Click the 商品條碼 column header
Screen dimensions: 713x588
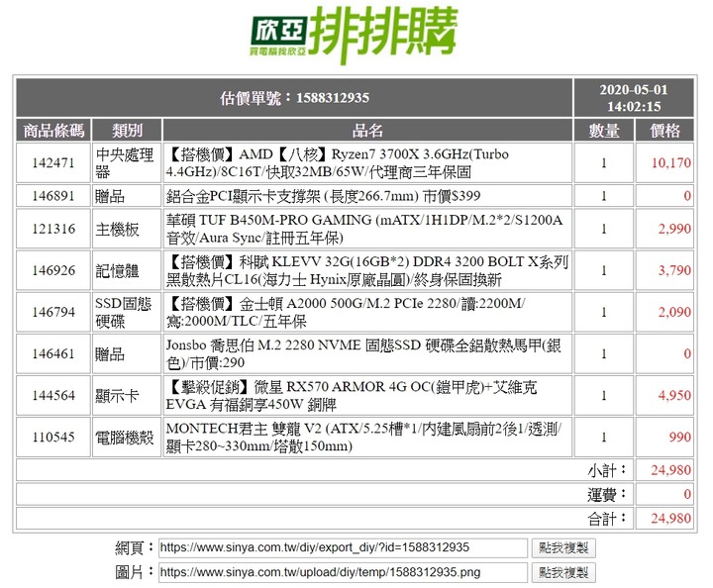coord(53,131)
